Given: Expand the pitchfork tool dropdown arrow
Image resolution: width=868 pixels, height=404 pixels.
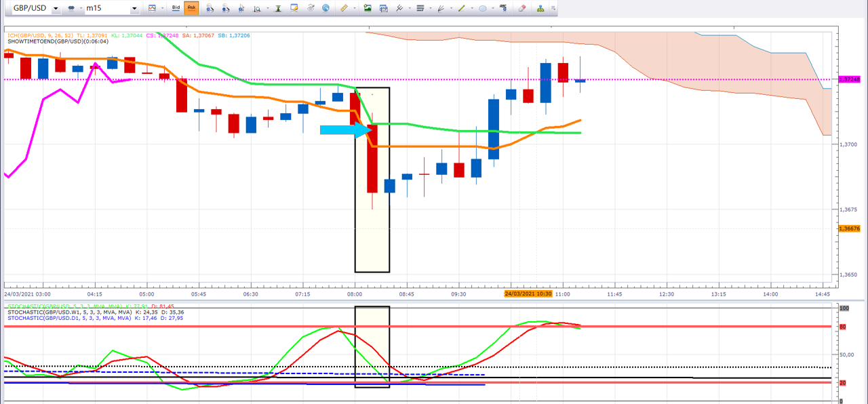Looking at the screenshot, I should pyautogui.click(x=409, y=8).
